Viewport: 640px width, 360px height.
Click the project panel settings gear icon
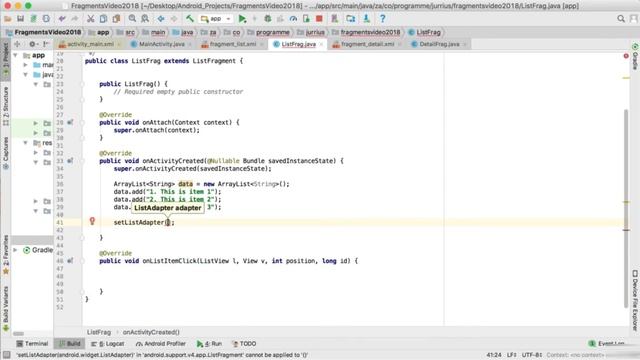pyautogui.click(x=33, y=44)
